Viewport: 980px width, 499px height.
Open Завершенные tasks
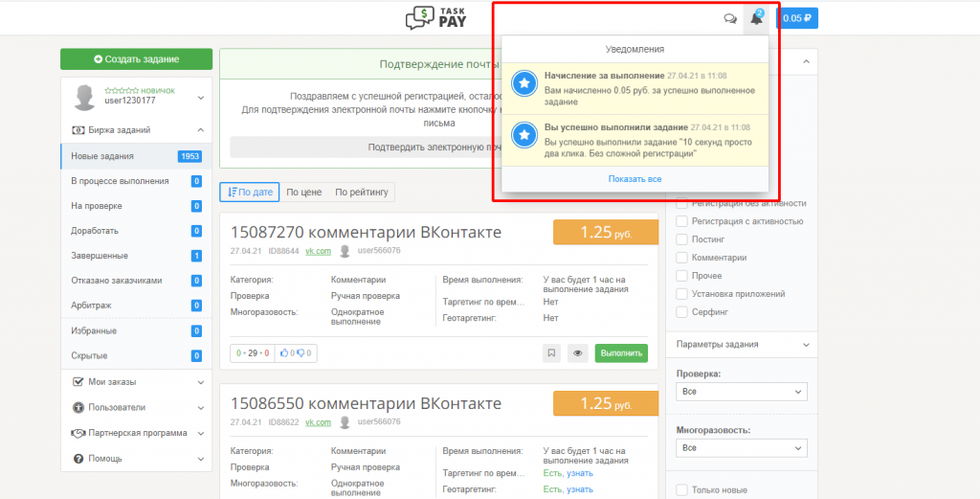pos(136,256)
